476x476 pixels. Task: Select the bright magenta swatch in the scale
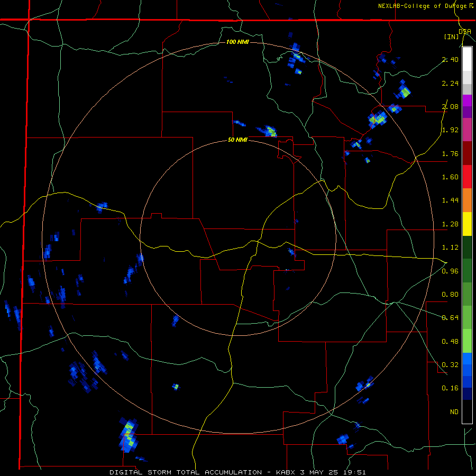point(467,100)
